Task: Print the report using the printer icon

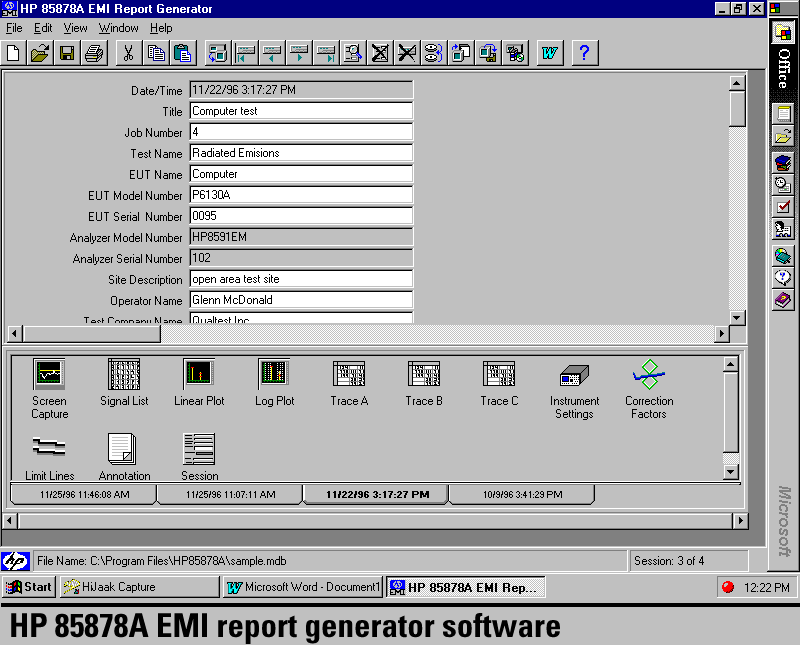Action: tap(94, 53)
